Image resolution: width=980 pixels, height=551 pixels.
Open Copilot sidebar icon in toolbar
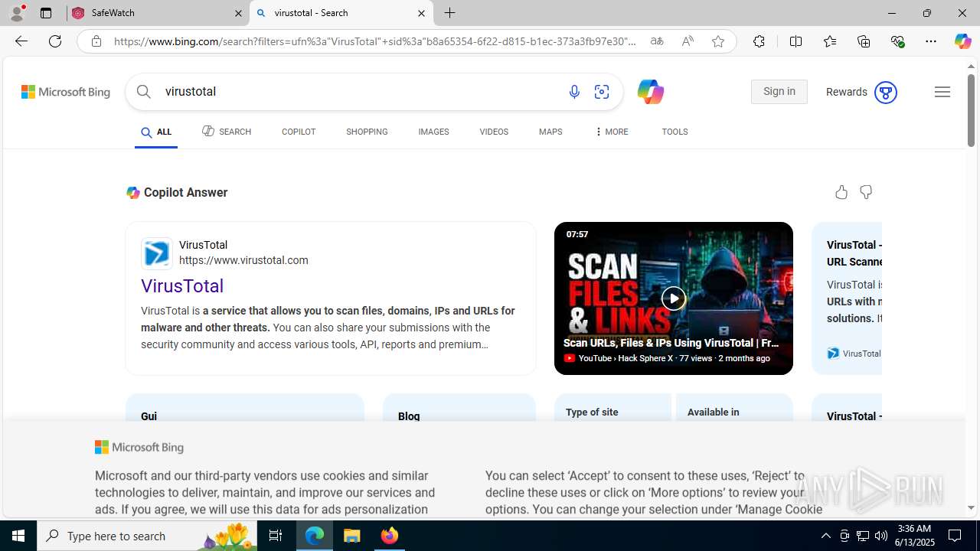963,41
